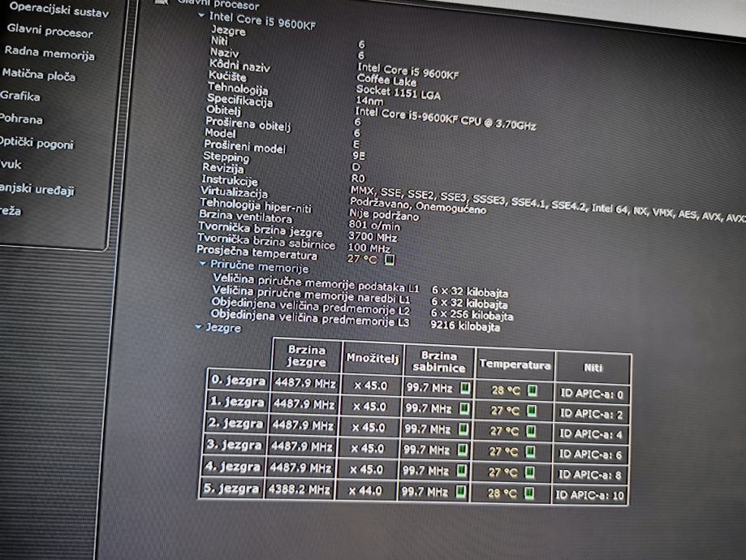
Task: Click bus speed graph icon for core 1
Action: click(x=464, y=409)
